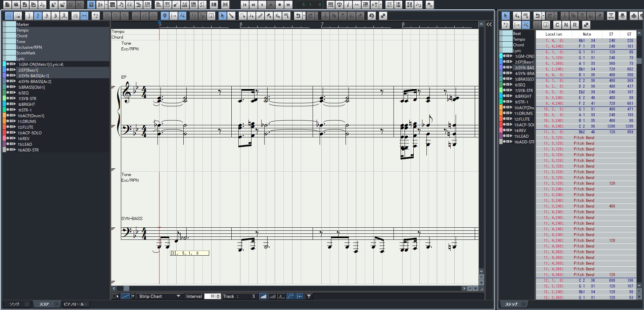Click the N button in step editor toolbar
The image size is (644, 310).
pos(566,25)
